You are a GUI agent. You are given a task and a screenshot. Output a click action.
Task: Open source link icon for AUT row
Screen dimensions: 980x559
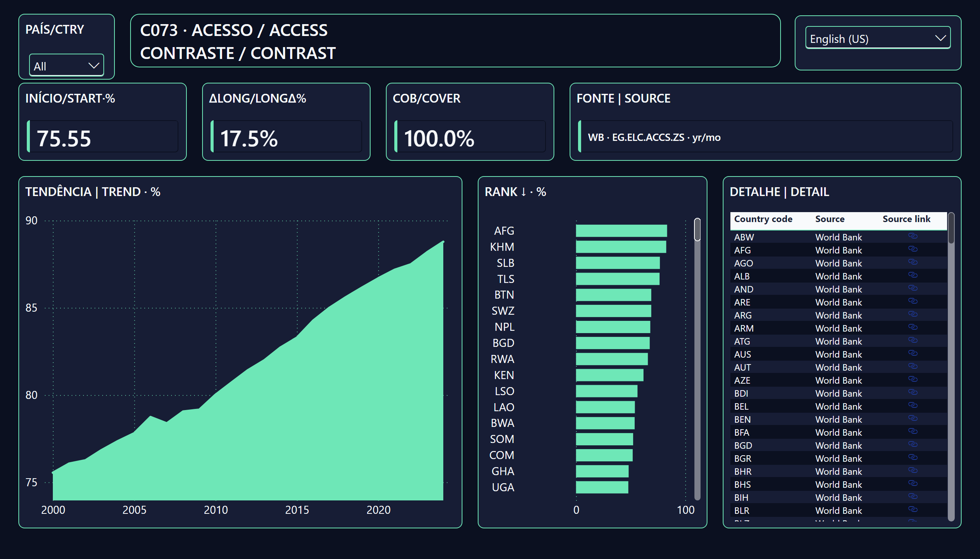(913, 367)
